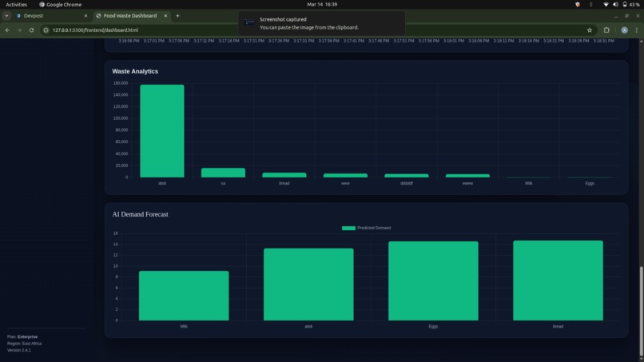Select the Food Waste Dashboard tab
644x362 pixels.
pyautogui.click(x=130, y=16)
